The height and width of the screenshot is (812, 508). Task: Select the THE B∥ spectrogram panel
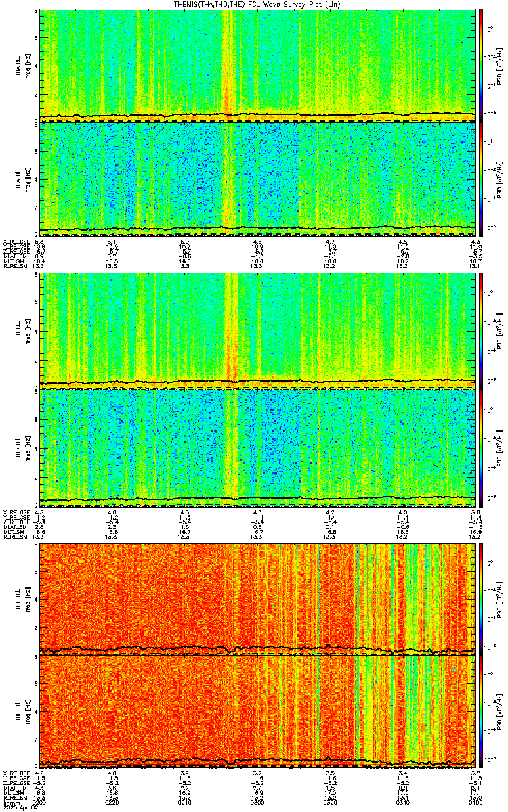258,713
